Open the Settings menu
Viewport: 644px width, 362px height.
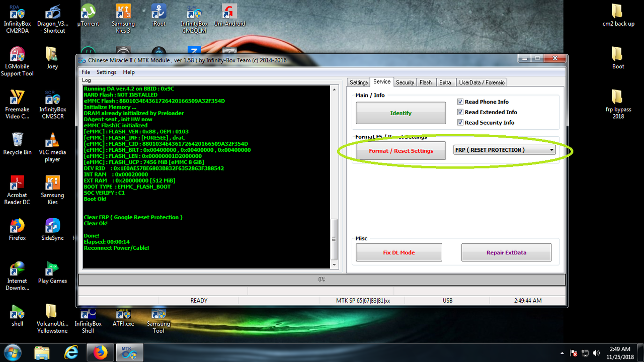[107, 72]
